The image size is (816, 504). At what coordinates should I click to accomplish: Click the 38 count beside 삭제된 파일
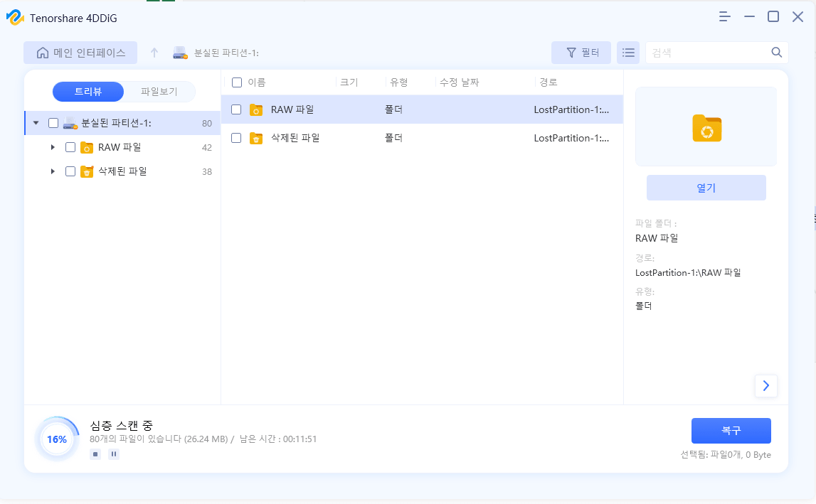pyautogui.click(x=207, y=171)
